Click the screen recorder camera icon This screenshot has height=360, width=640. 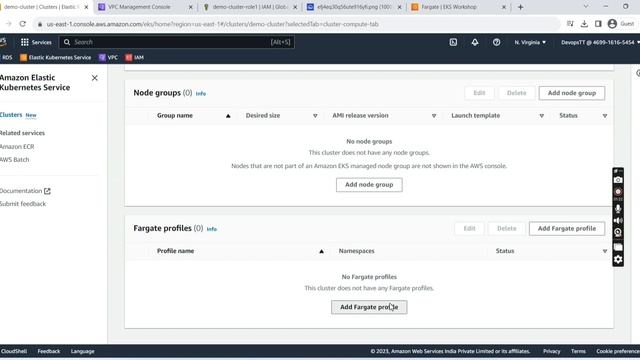(x=618, y=180)
